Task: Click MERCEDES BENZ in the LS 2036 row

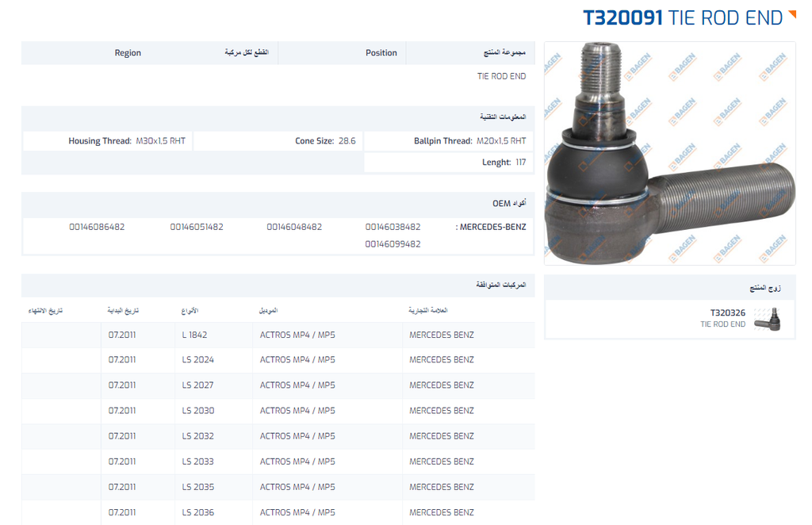Action: tap(442, 512)
